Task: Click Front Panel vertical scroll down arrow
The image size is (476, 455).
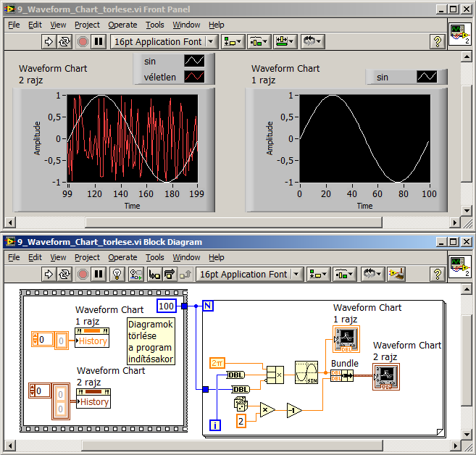Action: coord(467,210)
